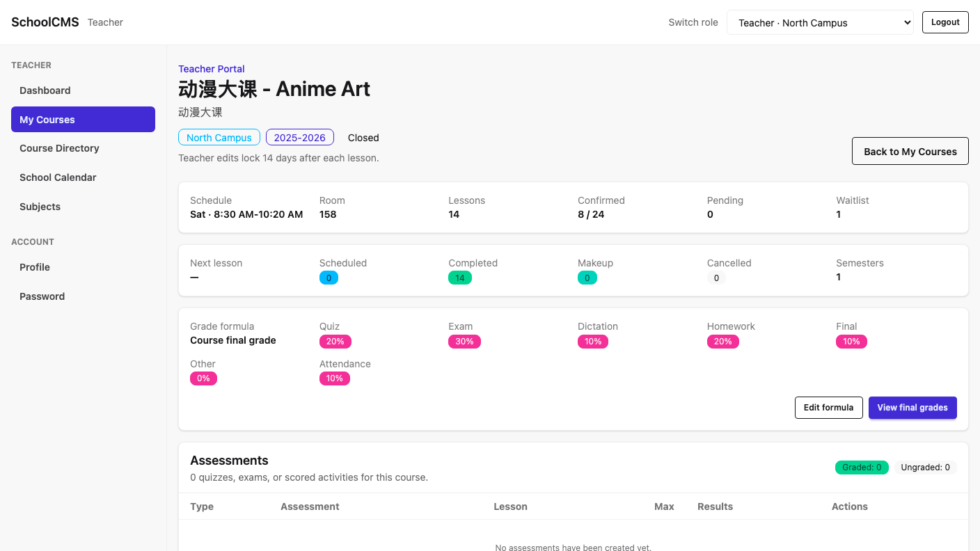This screenshot has height=551, width=980.
Task: Click the Exam 30% badge
Action: tap(464, 342)
